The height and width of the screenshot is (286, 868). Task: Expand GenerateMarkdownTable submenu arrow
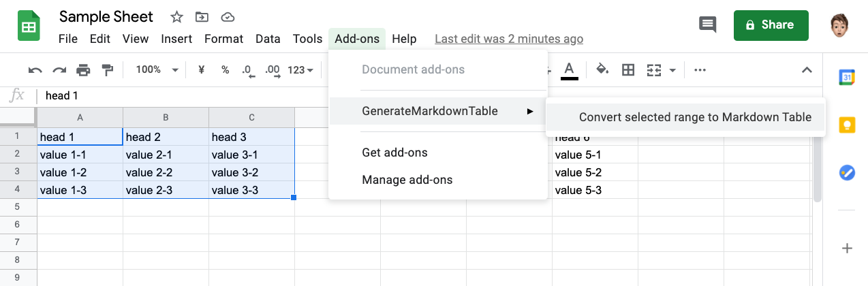pyautogui.click(x=530, y=111)
